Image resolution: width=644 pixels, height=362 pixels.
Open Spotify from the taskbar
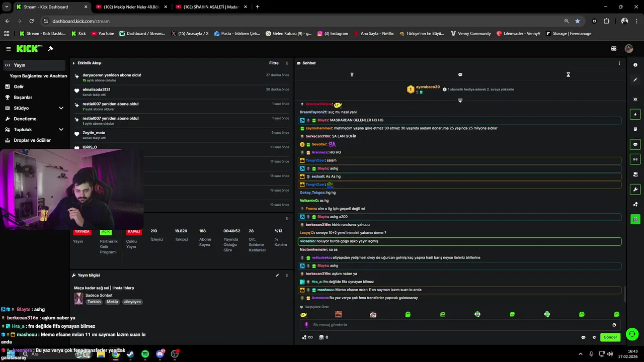coord(145,354)
